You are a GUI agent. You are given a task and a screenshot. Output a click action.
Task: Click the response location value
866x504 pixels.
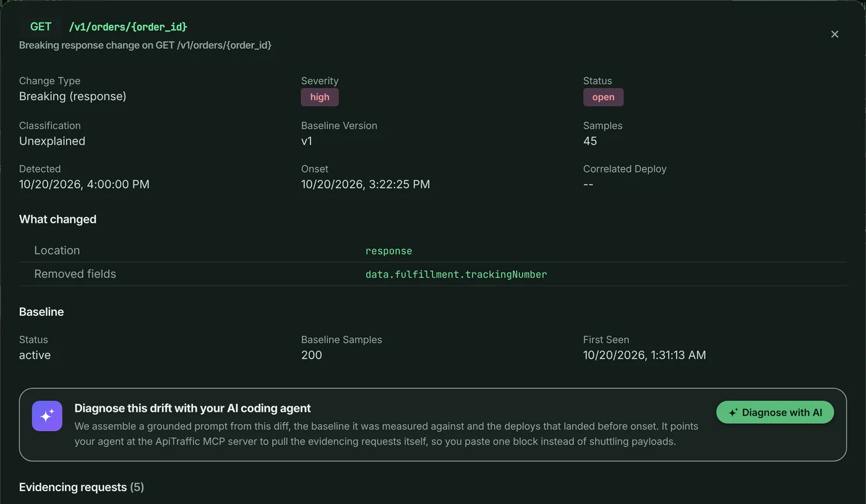(x=388, y=251)
